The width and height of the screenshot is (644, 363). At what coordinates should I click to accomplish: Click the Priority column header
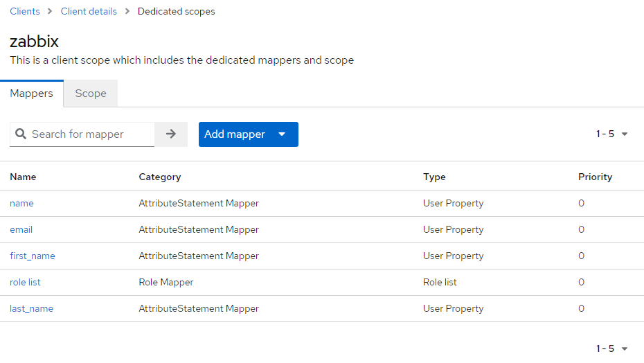(x=595, y=177)
